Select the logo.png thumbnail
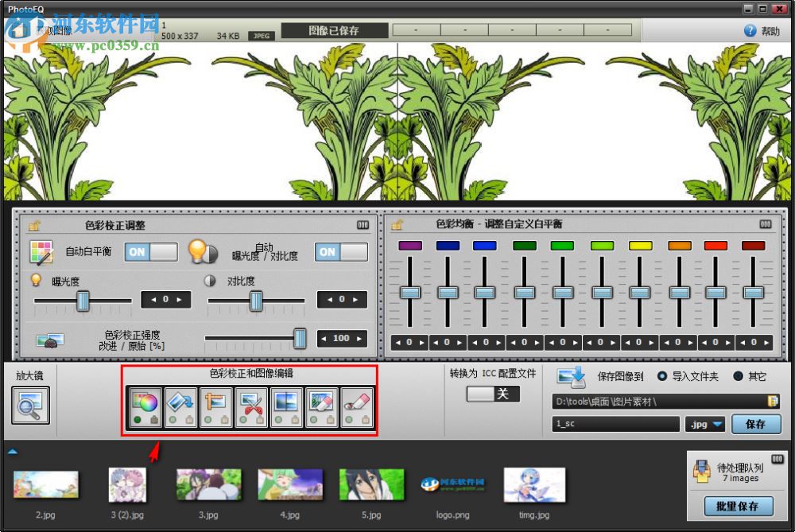The width and height of the screenshot is (795, 532). tap(453, 484)
